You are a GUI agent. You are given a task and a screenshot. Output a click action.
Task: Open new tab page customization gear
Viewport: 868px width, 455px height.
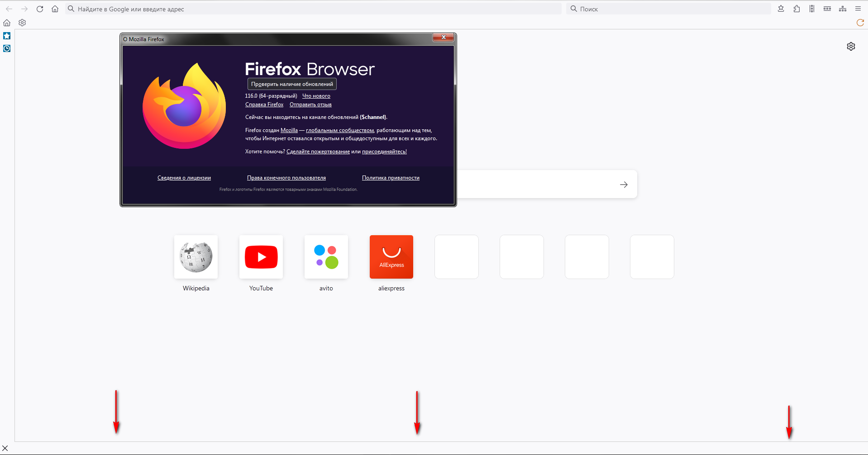coord(851,46)
